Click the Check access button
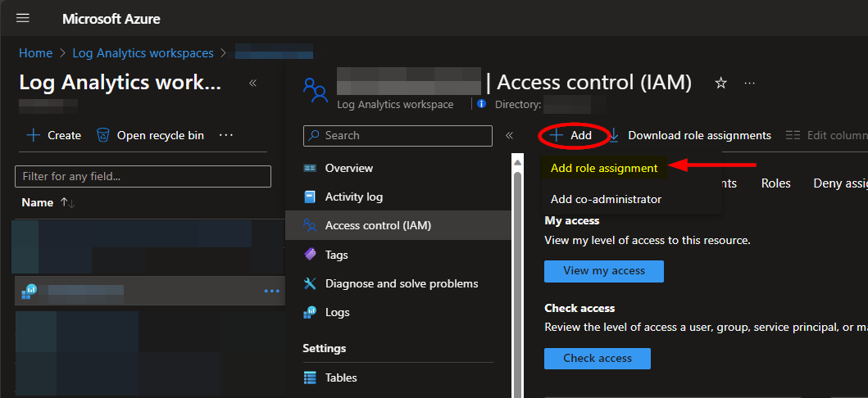The image size is (868, 398). [x=598, y=358]
